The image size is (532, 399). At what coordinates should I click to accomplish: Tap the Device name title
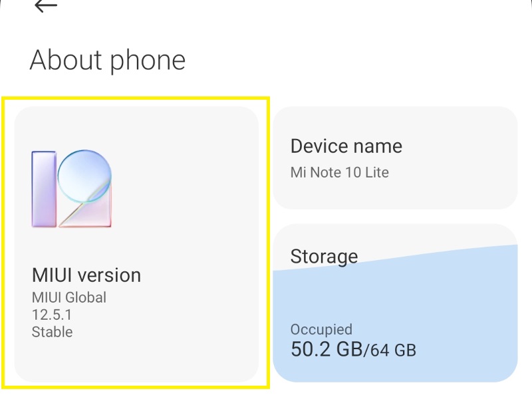click(346, 146)
